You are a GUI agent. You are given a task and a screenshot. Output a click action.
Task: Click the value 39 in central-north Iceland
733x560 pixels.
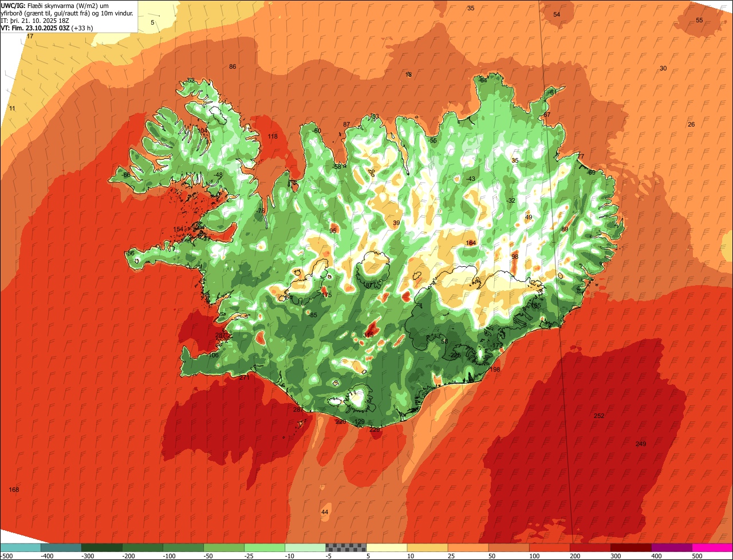[x=396, y=223]
